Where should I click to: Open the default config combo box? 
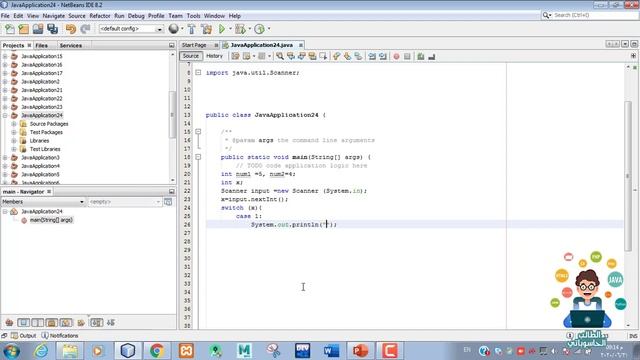[131, 29]
